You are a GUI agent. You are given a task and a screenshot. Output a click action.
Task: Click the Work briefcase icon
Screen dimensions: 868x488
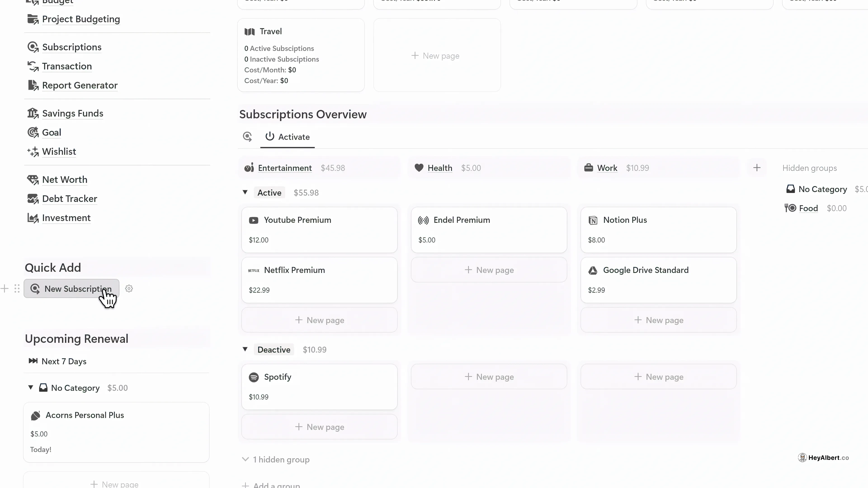[589, 168]
